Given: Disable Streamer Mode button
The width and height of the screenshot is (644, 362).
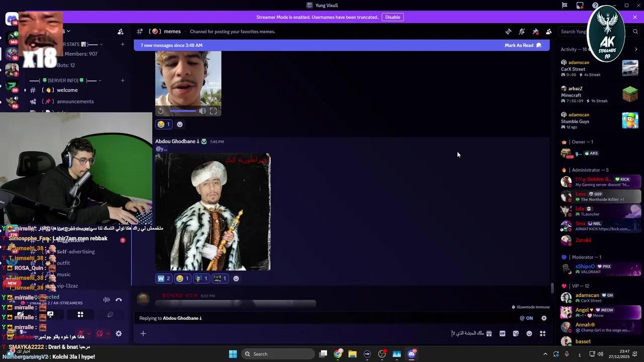Looking at the screenshot, I should point(392,17).
